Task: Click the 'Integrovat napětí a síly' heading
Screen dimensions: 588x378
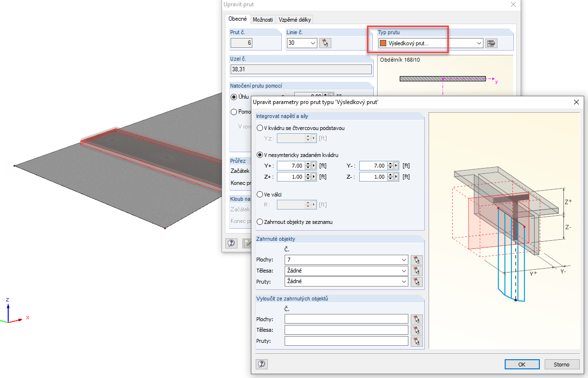Action: (283, 116)
